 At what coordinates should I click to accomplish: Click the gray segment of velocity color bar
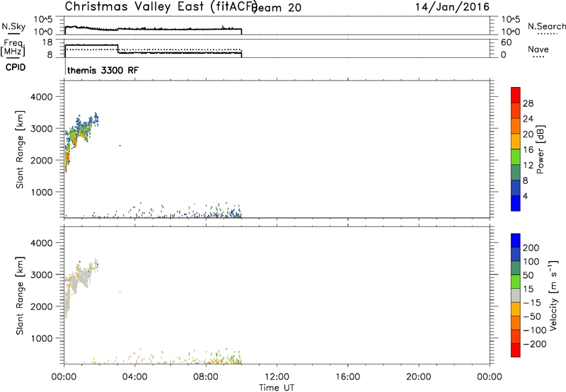tap(516, 295)
